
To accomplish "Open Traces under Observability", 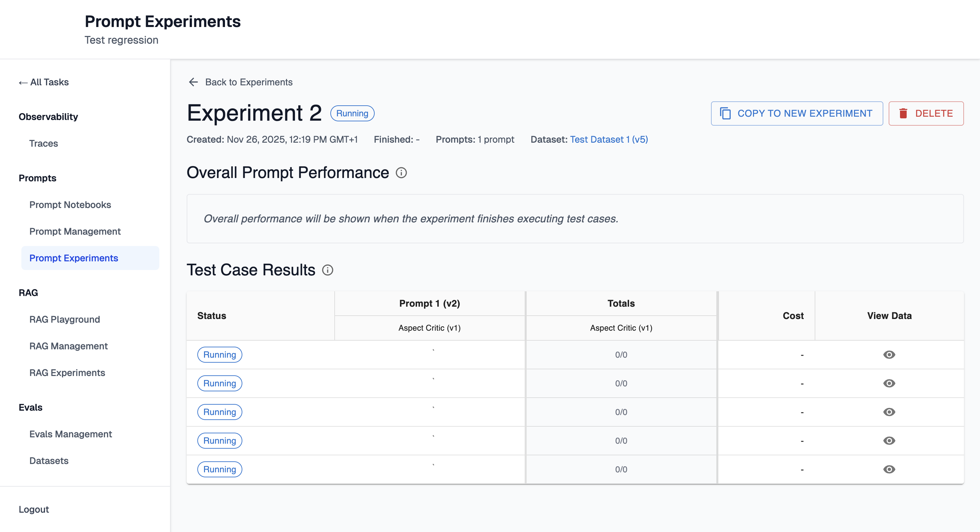I will (43, 143).
